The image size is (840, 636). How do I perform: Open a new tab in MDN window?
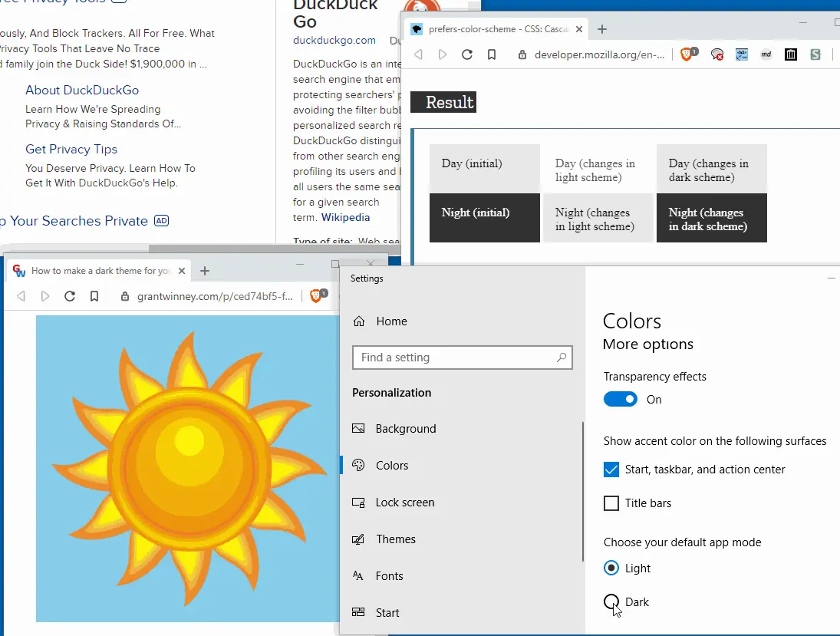click(x=602, y=29)
